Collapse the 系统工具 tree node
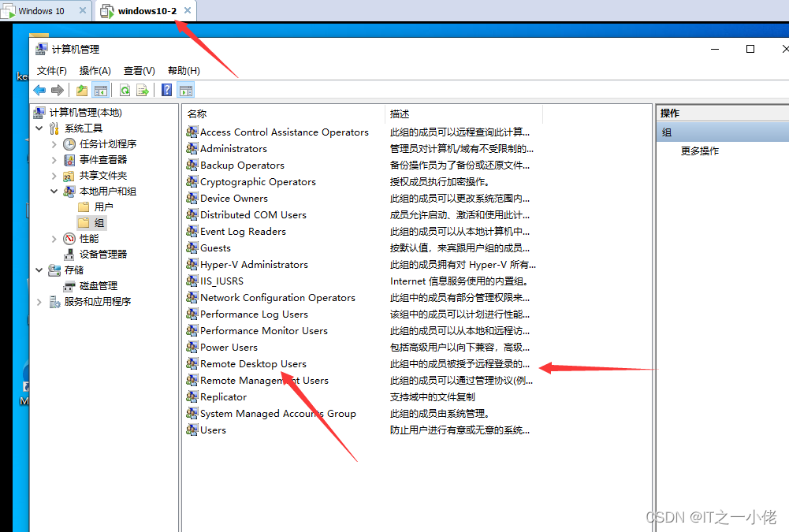The height and width of the screenshot is (532, 789). [x=39, y=128]
